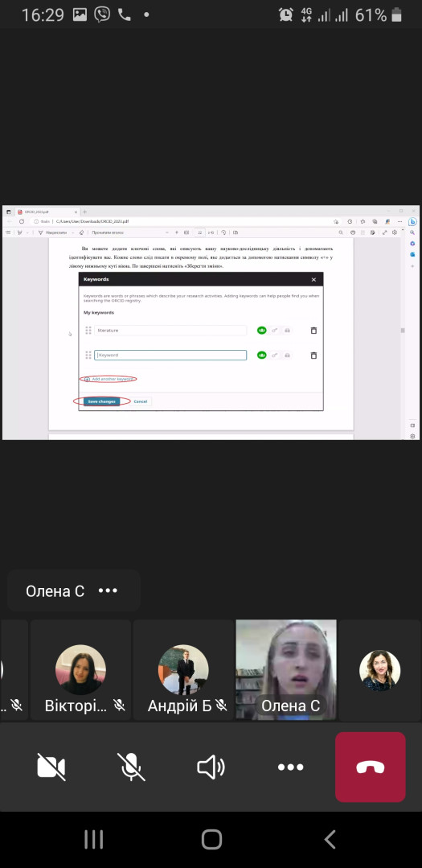Close the Keywords dialog with X
Viewport: 422px width, 868px height.
click(x=313, y=280)
